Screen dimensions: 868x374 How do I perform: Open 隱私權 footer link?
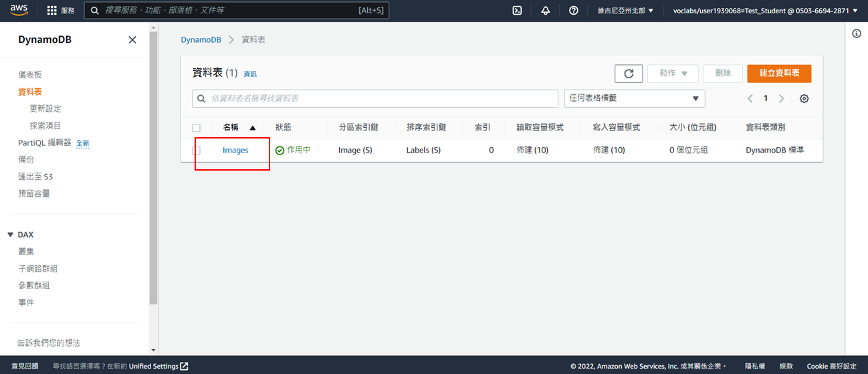pyautogui.click(x=755, y=366)
